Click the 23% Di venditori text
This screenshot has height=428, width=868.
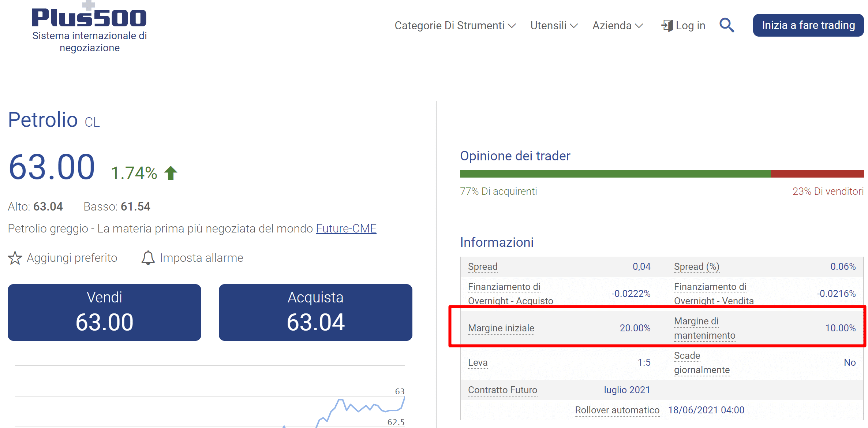coord(828,191)
